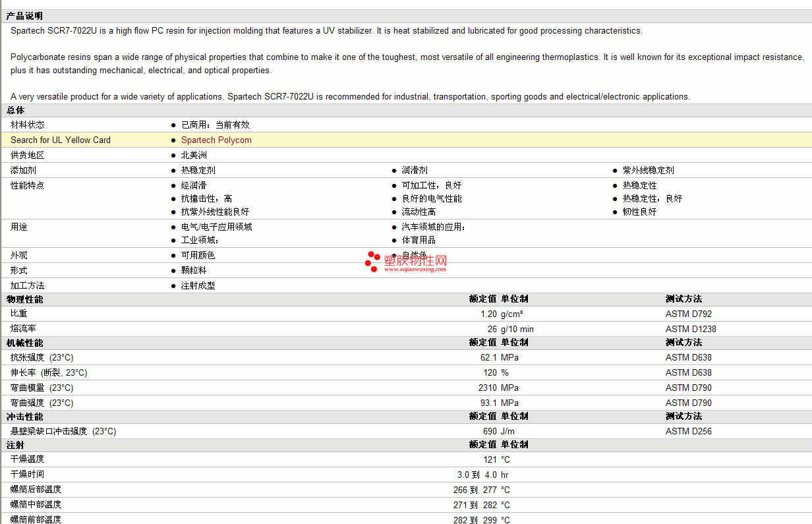Click the 用途 row label

tap(19, 227)
